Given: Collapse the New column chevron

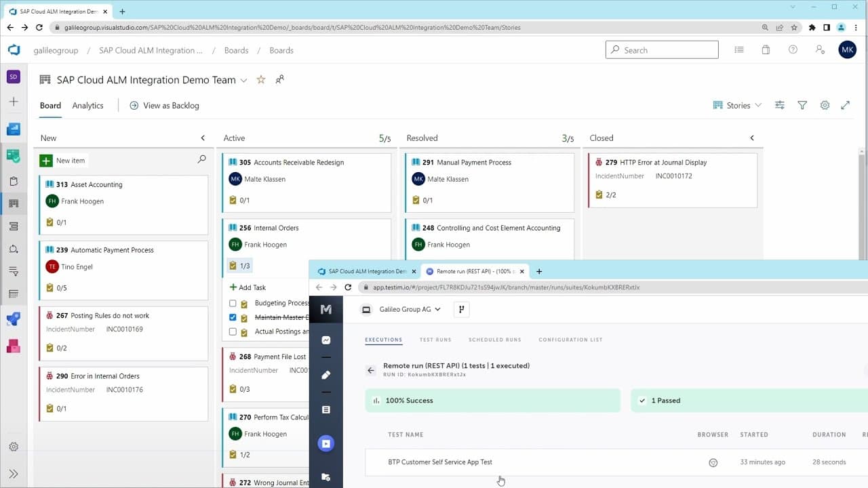Looking at the screenshot, I should pyautogui.click(x=203, y=138).
